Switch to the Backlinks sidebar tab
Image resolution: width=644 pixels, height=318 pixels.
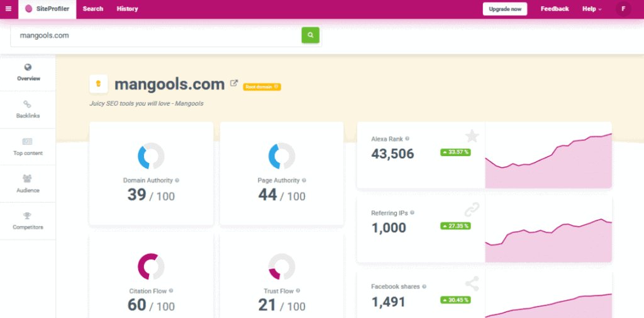28,110
